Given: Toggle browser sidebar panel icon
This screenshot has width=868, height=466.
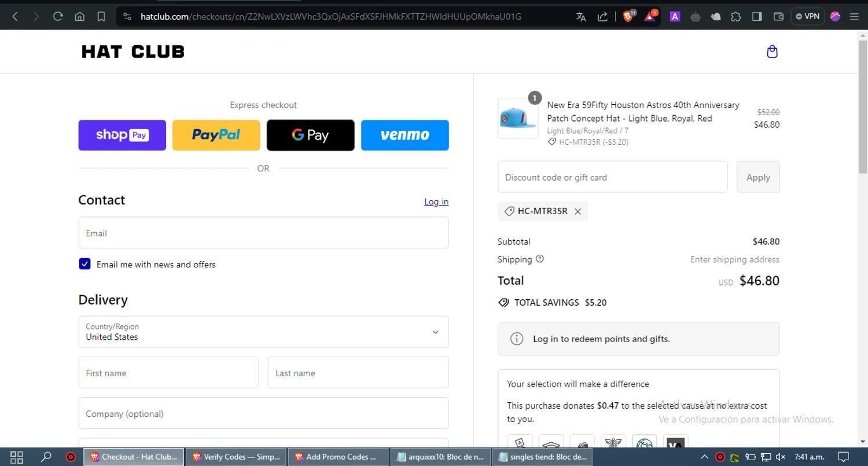Looking at the screenshot, I should [x=757, y=17].
